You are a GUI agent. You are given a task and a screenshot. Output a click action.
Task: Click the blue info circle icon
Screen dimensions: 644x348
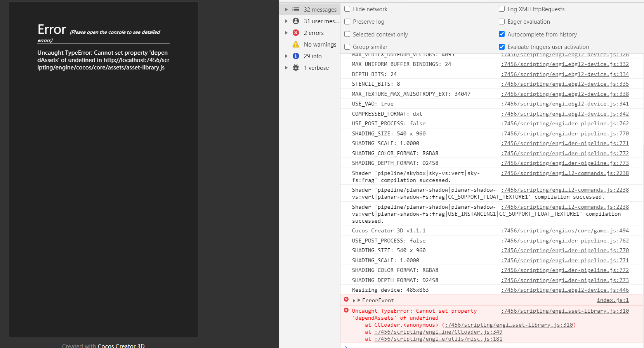click(x=296, y=56)
